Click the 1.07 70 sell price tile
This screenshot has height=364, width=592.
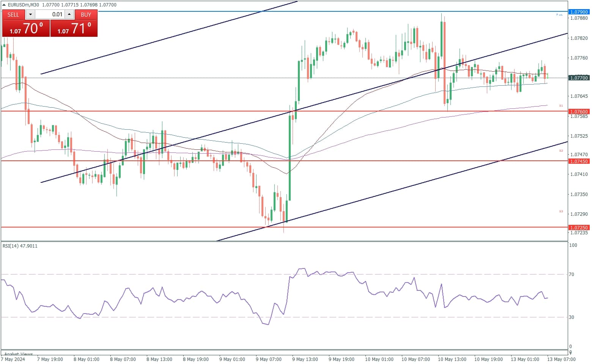click(x=26, y=28)
